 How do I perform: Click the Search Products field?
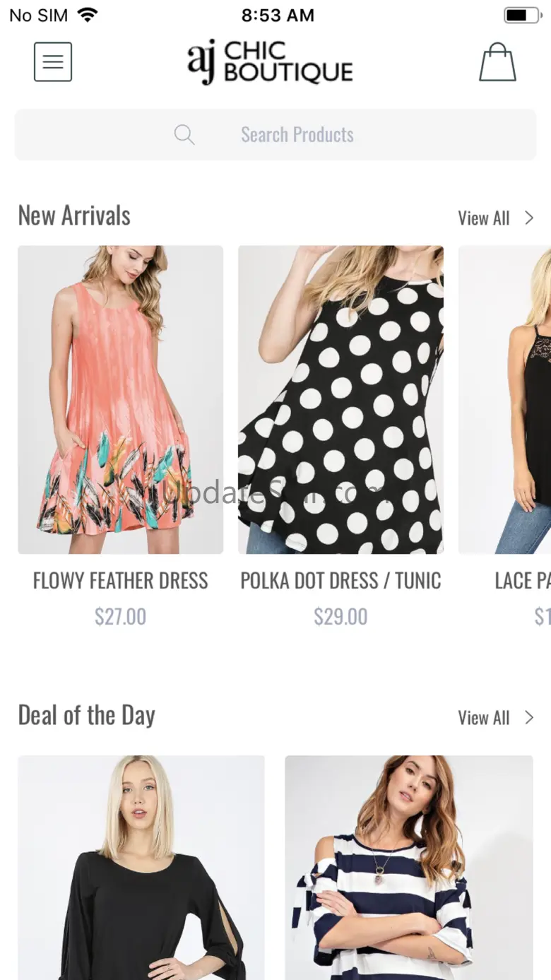tap(297, 134)
